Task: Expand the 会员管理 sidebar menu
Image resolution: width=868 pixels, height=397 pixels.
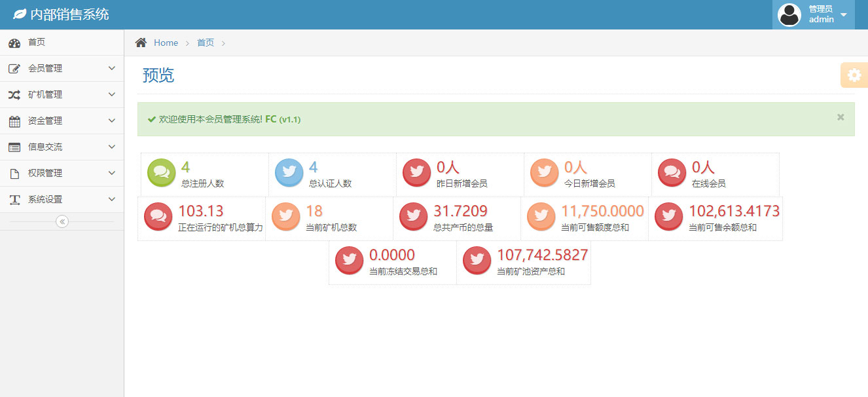Action: pyautogui.click(x=62, y=68)
